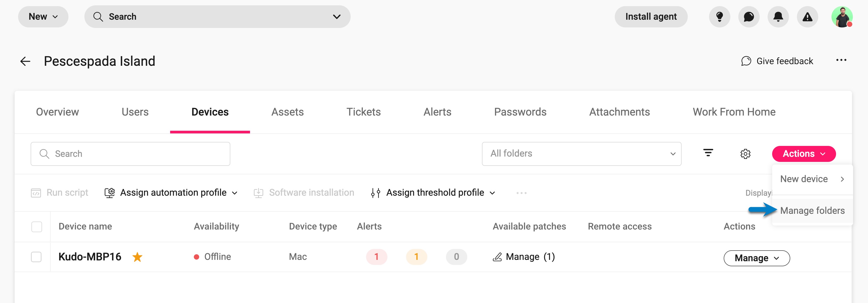Viewport: 868px width, 303px height.
Task: Click the lightbulb tips icon
Action: click(x=719, y=17)
